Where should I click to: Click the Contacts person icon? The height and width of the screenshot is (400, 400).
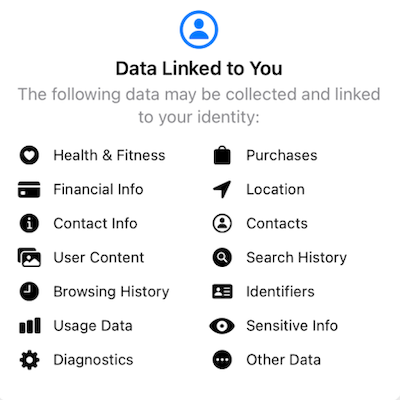pos(222,223)
